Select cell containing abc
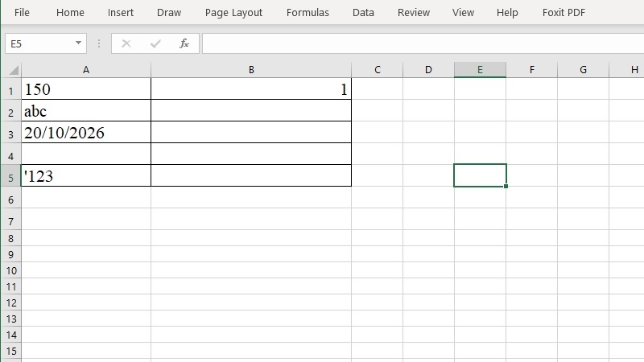Screen dimensions: 644x362 coord(86,110)
